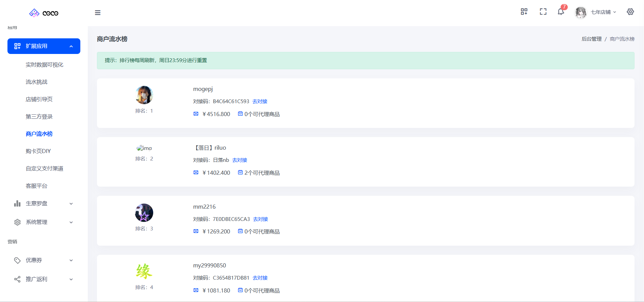Viewport: 644px width, 302px height.
Task: Select 购卡页DIY menu item
Action: point(38,151)
